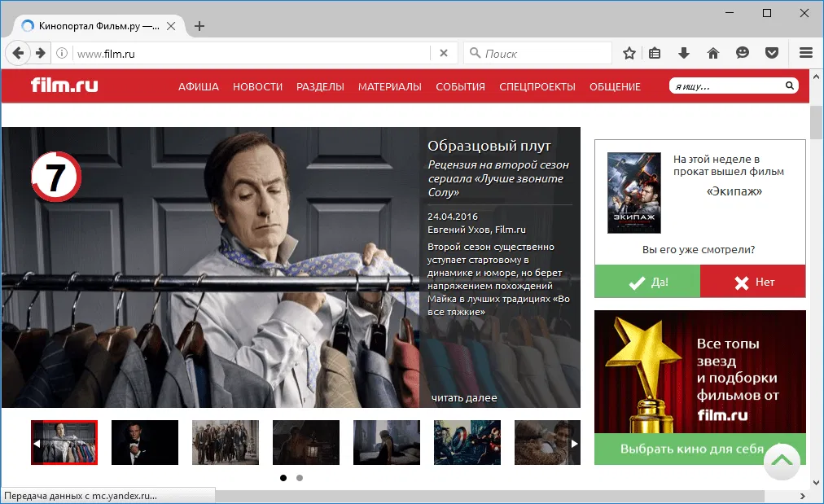
Task: Click the number 7 rating badge
Action: pyautogui.click(x=56, y=177)
